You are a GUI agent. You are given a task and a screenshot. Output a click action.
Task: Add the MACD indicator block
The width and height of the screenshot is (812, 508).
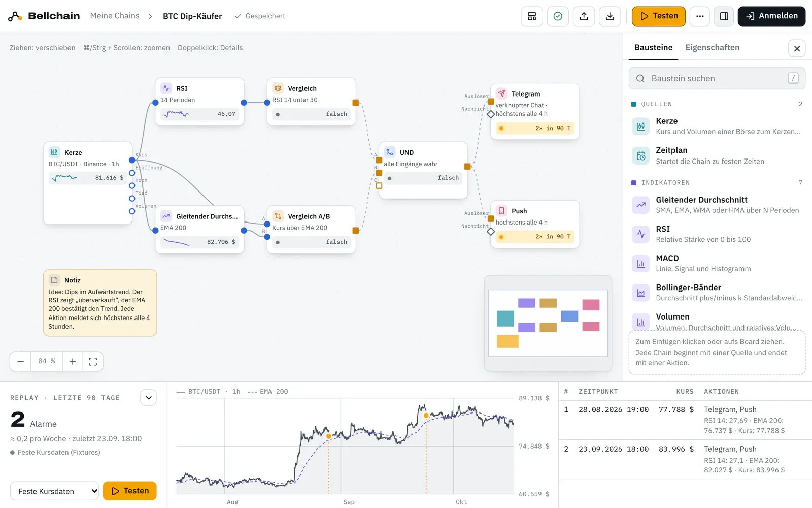tap(717, 263)
